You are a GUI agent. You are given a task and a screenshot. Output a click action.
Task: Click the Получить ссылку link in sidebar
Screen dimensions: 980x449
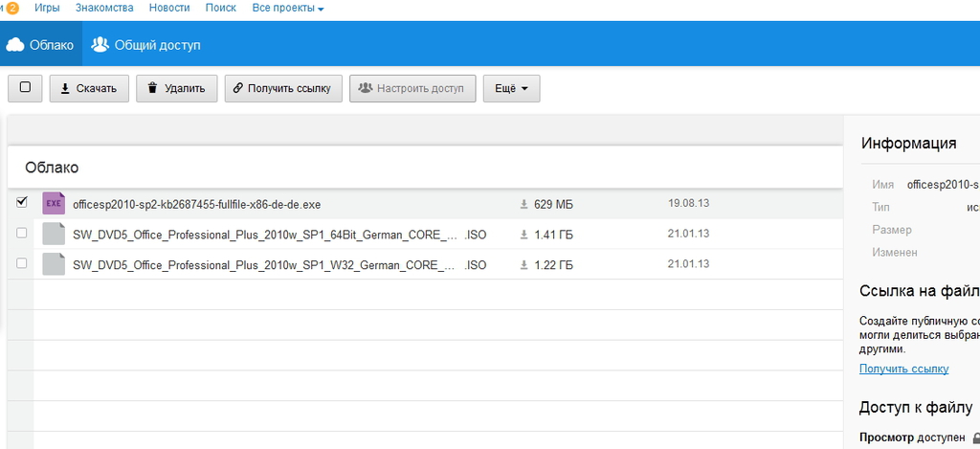click(x=903, y=369)
